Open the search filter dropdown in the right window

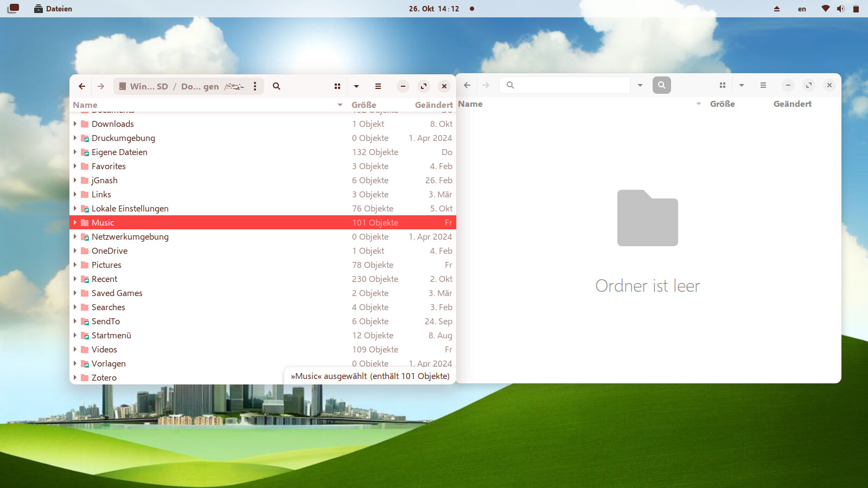(x=640, y=85)
